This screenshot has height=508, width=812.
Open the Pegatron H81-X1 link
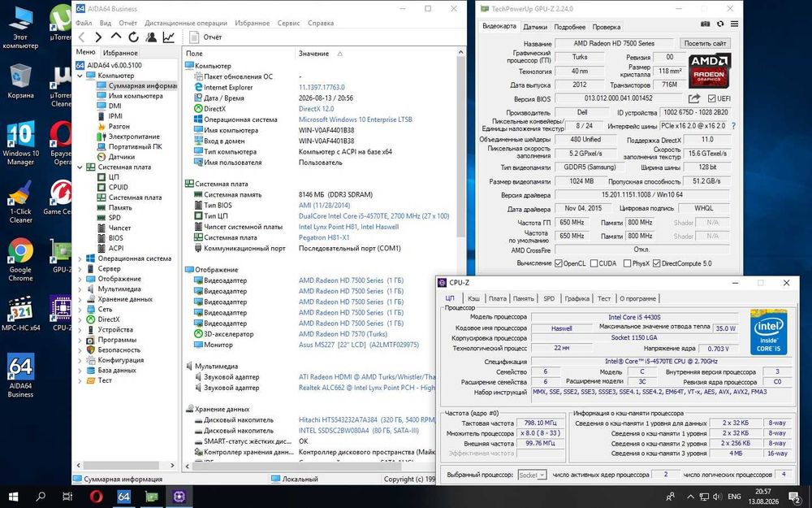tap(324, 237)
